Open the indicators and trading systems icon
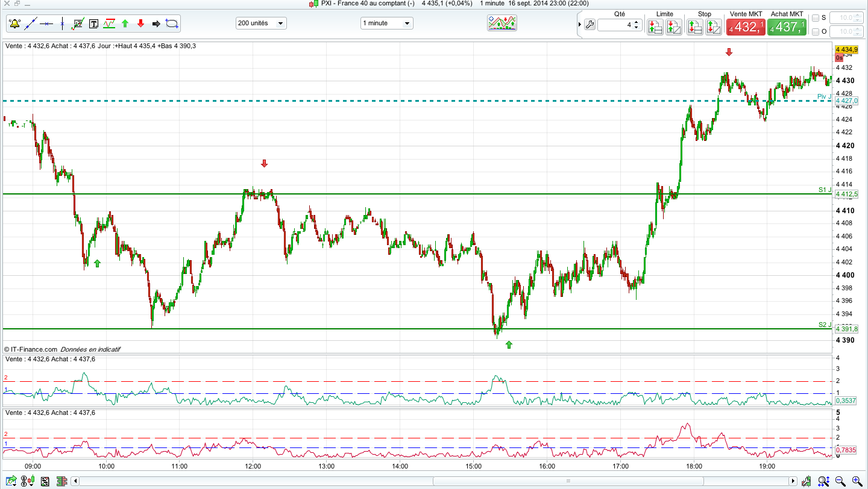868x489 pixels. pos(502,23)
